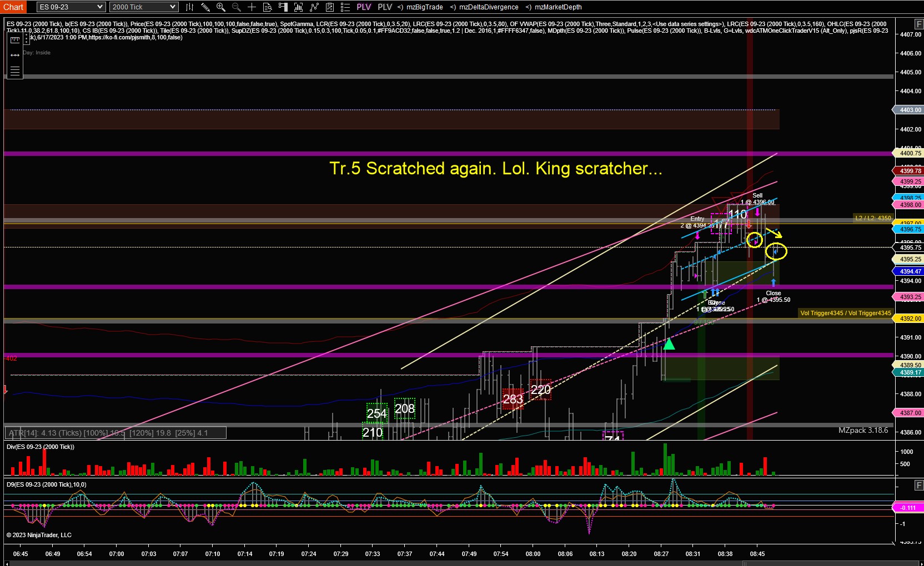
Task: Click the Close 1 @ 4395.50 execution label
Action: pos(774,297)
